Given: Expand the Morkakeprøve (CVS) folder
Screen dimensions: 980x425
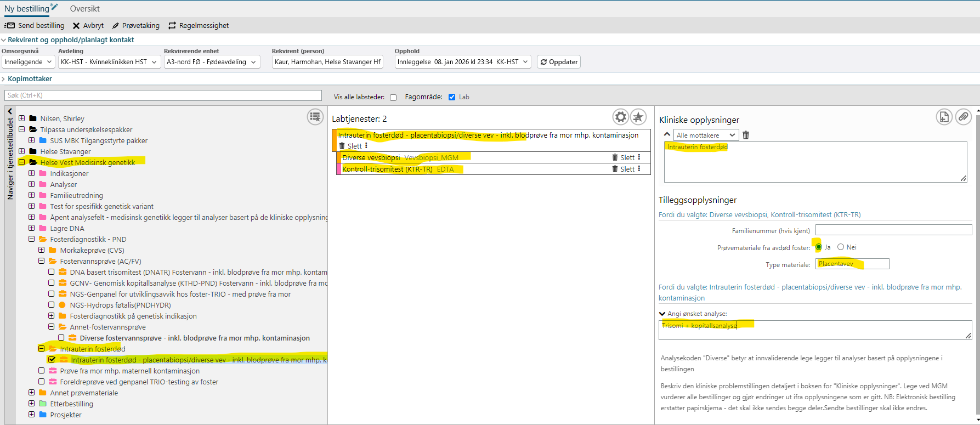Looking at the screenshot, I should pos(42,250).
